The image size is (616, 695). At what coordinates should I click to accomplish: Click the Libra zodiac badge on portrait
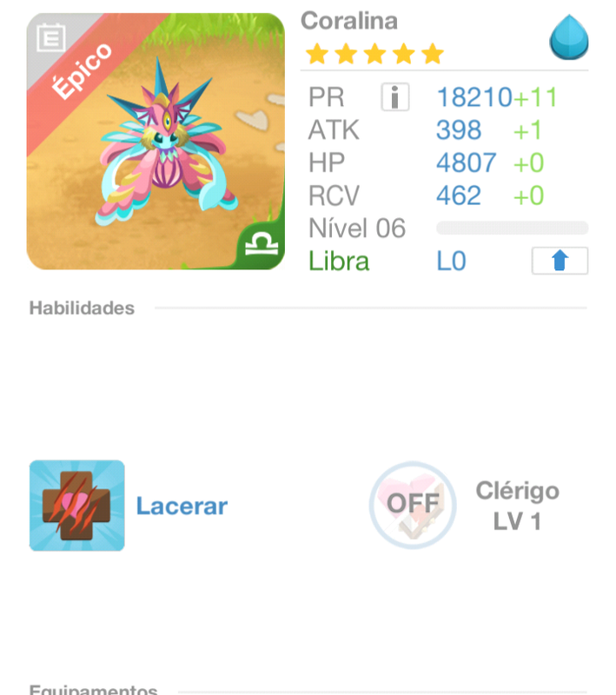click(x=262, y=245)
